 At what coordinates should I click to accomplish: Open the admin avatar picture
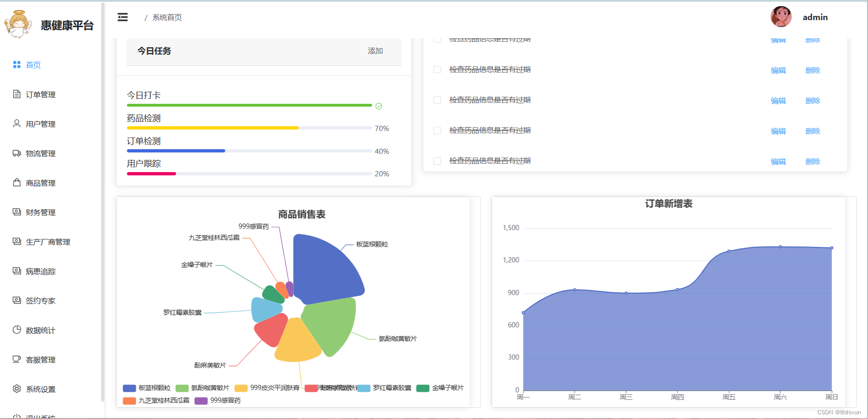point(781,17)
